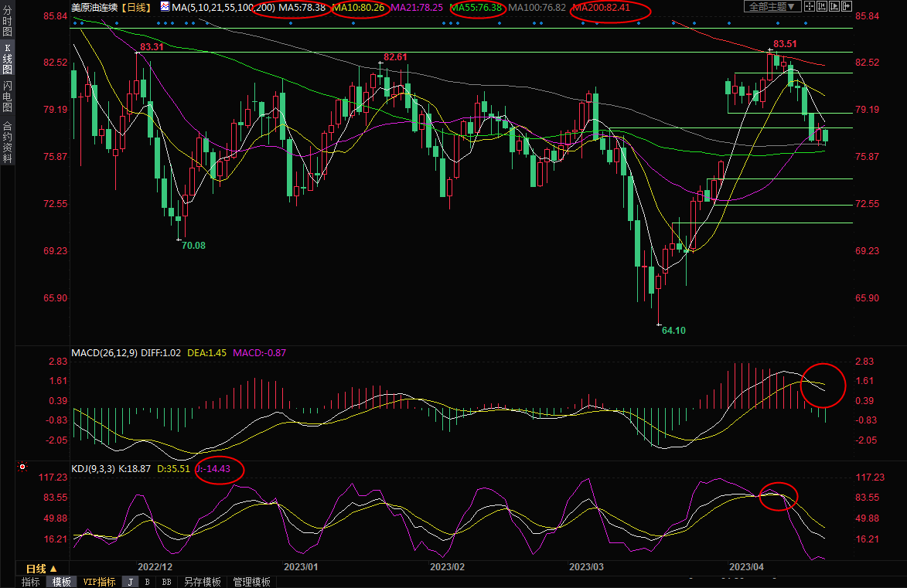Click the chart playback icon

pos(834,7)
